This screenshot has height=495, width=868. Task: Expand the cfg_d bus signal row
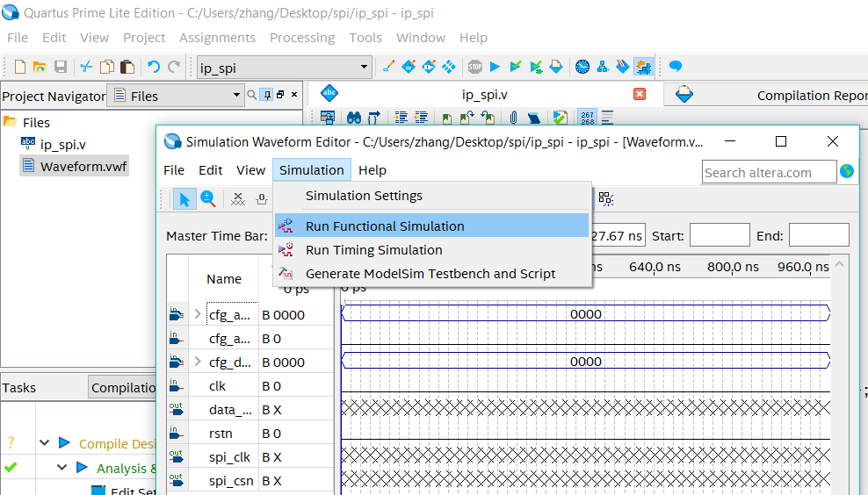(x=198, y=362)
